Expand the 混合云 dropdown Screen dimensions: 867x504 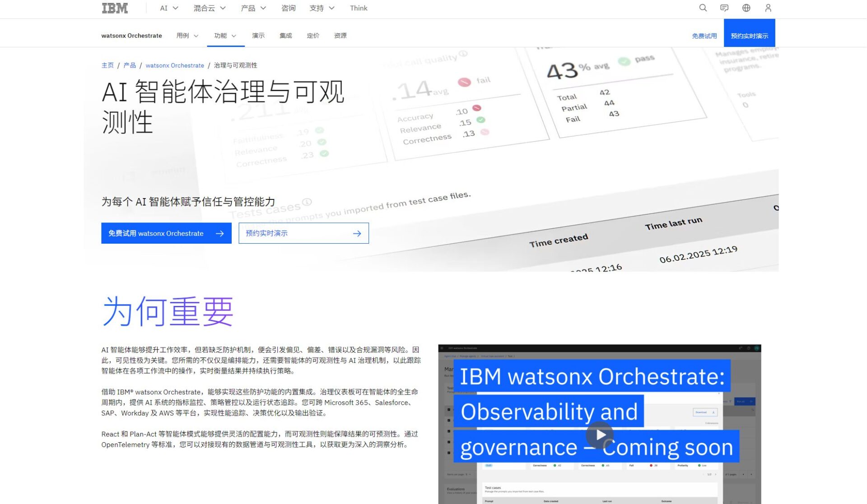pos(208,8)
